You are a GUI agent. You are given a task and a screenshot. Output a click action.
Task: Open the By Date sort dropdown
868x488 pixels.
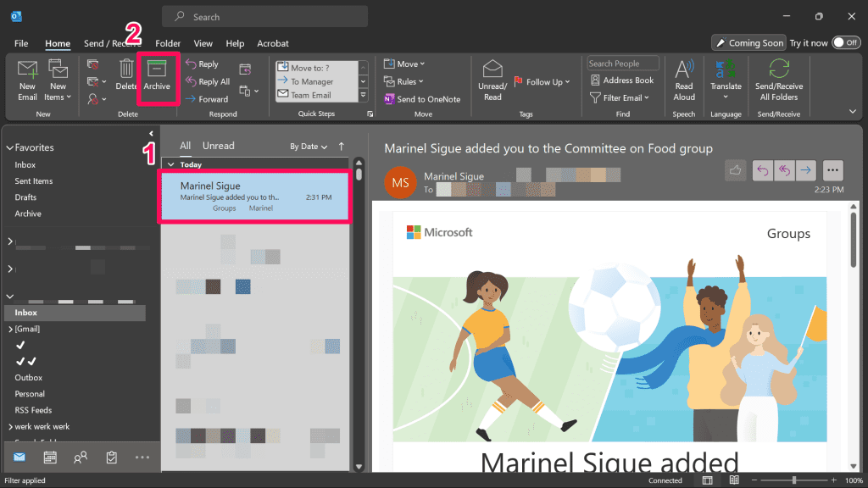(x=309, y=147)
